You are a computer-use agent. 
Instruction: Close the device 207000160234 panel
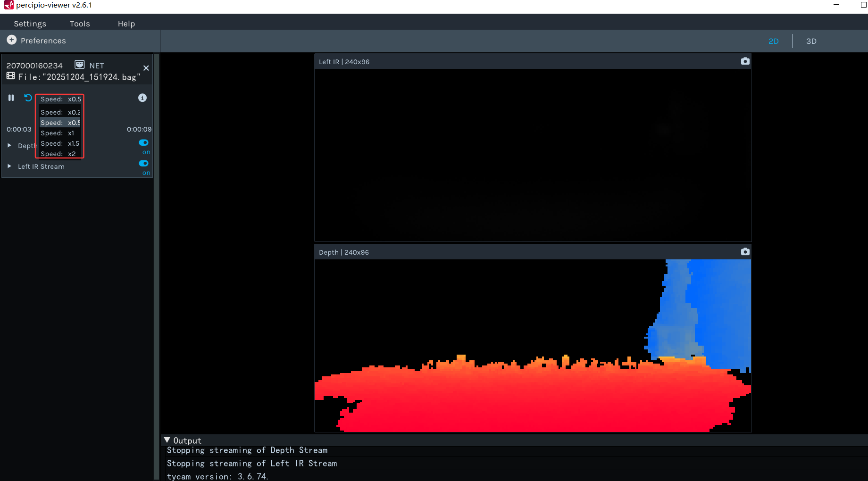pos(146,68)
